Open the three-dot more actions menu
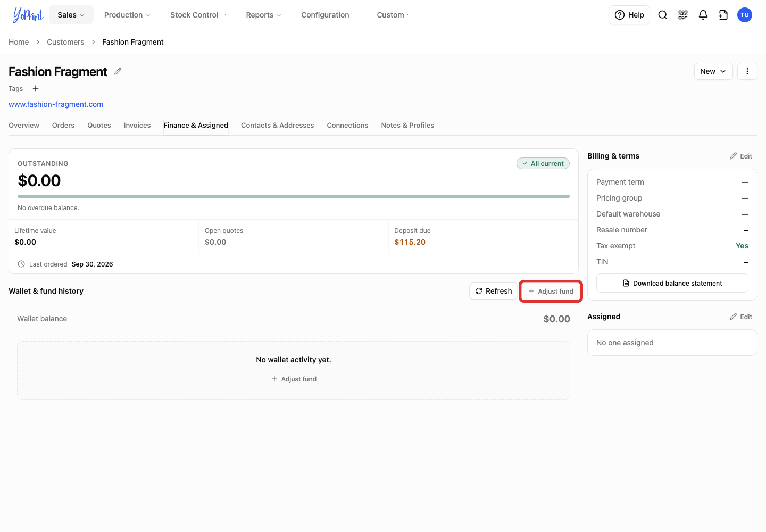Image resolution: width=766 pixels, height=532 pixels. coord(747,71)
